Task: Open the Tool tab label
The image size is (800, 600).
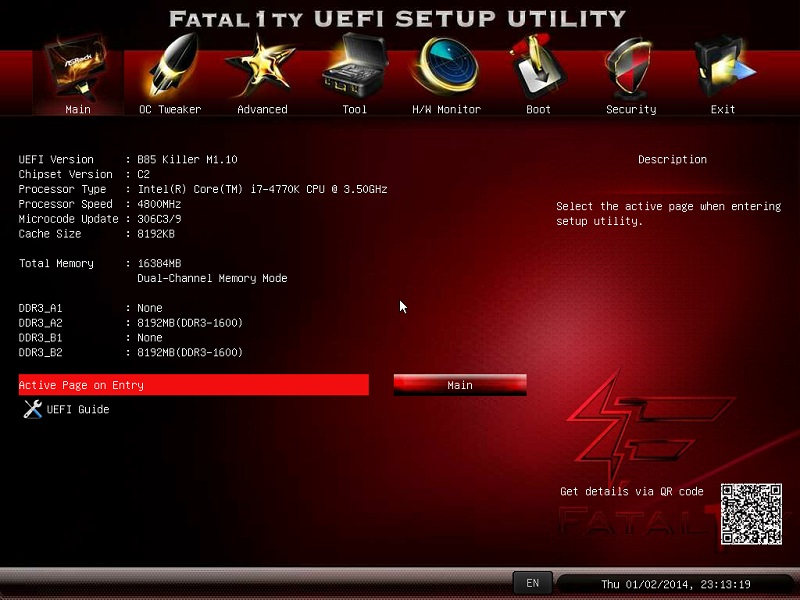Action: pyautogui.click(x=355, y=109)
